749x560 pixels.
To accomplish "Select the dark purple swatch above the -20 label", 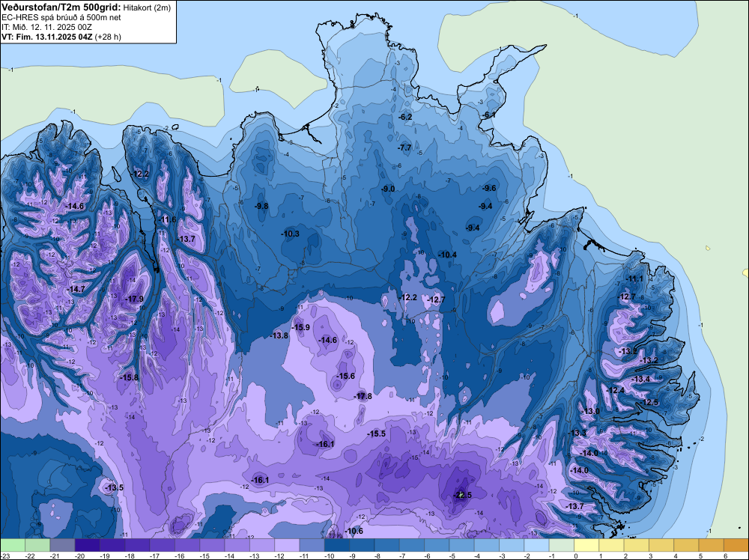I will (87, 545).
